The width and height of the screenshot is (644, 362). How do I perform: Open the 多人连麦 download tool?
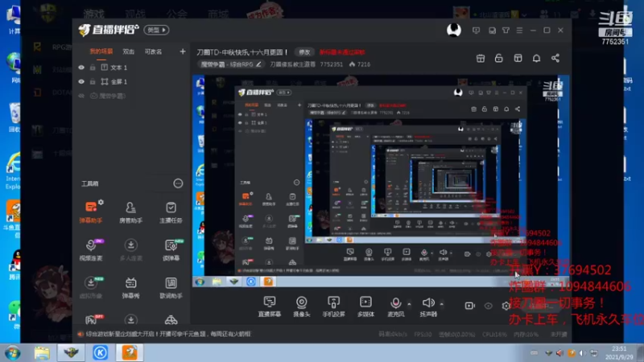130,249
